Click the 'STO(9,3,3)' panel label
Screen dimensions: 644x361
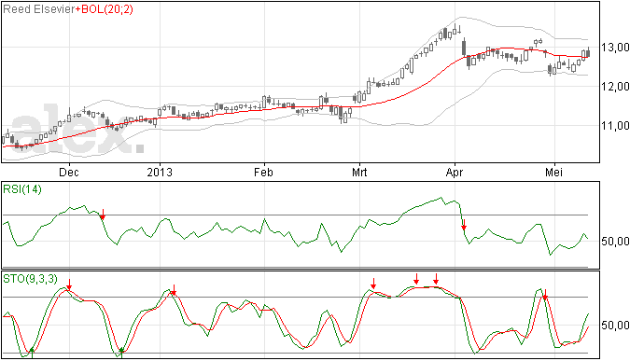coord(30,279)
